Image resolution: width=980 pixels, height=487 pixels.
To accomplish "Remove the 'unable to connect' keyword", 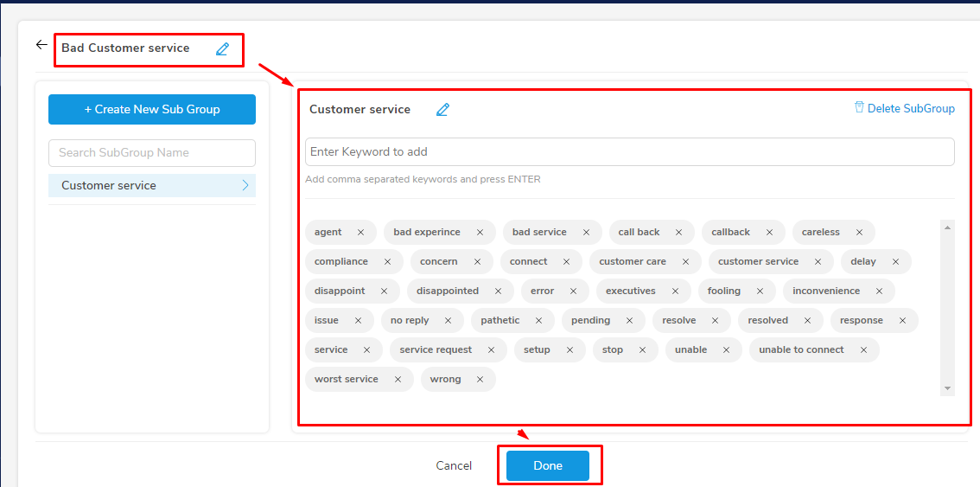I will (863, 350).
